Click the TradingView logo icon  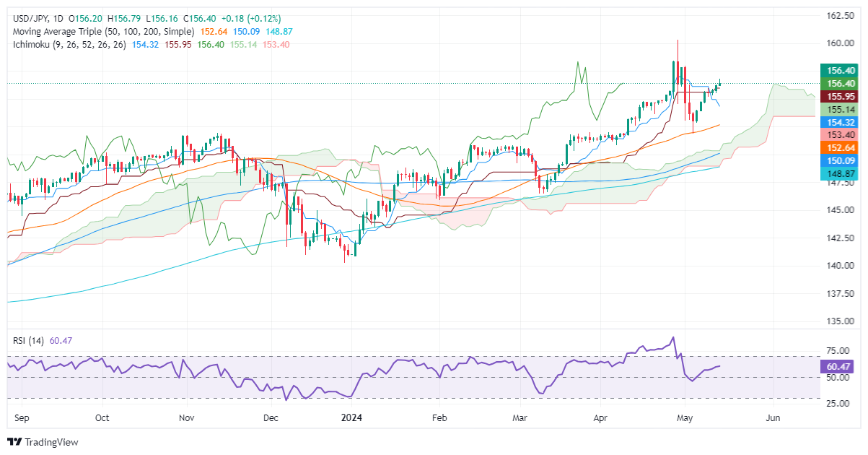15,442
